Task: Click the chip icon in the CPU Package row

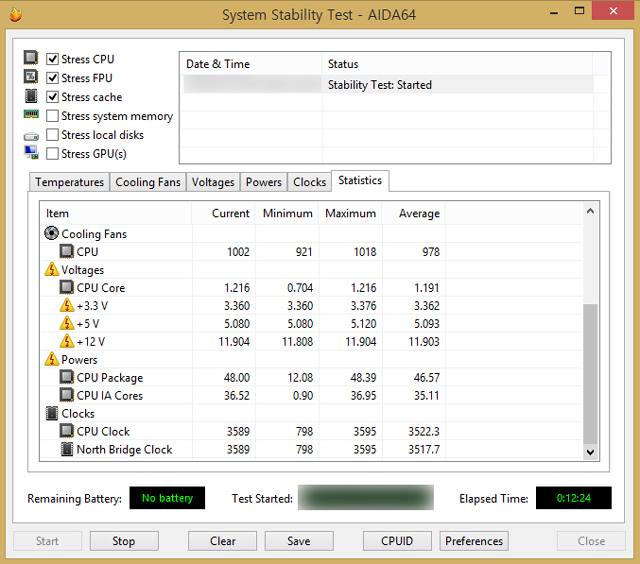Action: (x=67, y=377)
